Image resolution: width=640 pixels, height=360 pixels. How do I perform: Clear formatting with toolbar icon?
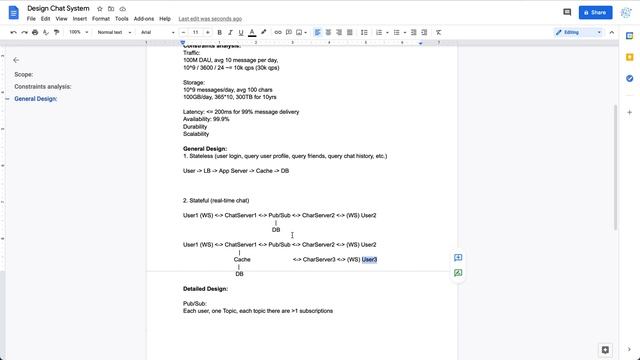click(x=438, y=32)
